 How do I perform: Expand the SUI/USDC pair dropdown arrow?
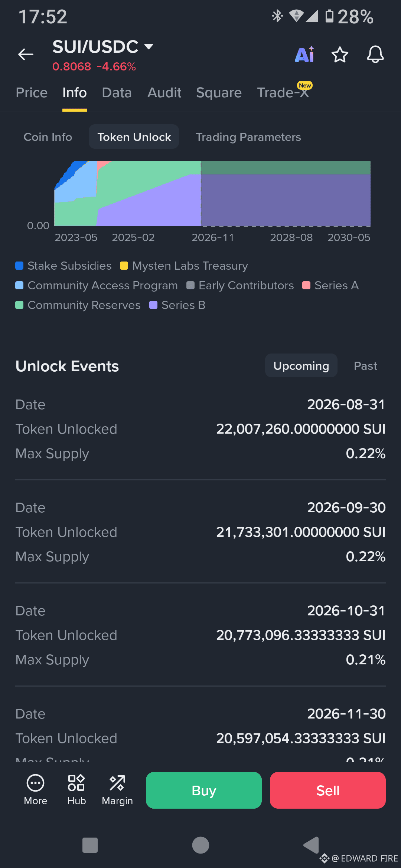[149, 46]
